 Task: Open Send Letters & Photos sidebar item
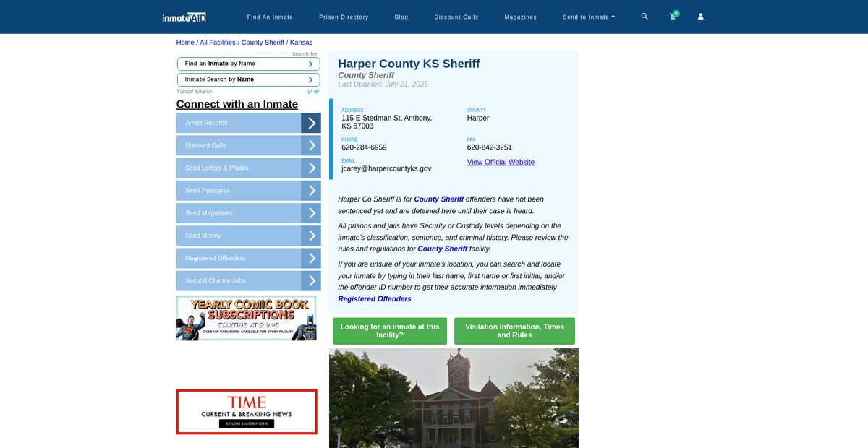[x=239, y=168]
